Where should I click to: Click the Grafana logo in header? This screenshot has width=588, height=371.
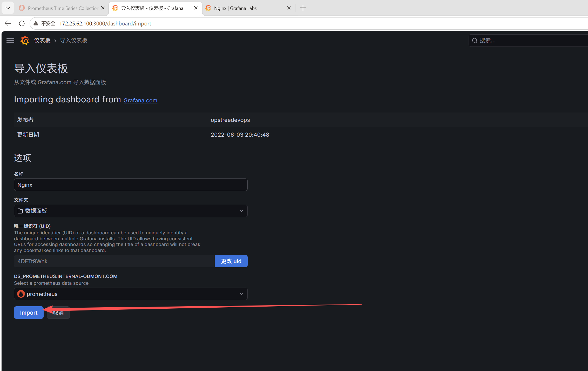[x=25, y=41]
